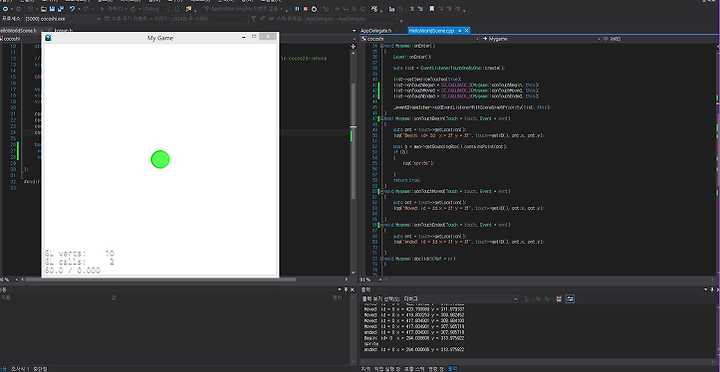Stop debugging with the red square icon
This screenshot has width=720, height=372.
pos(305,9)
